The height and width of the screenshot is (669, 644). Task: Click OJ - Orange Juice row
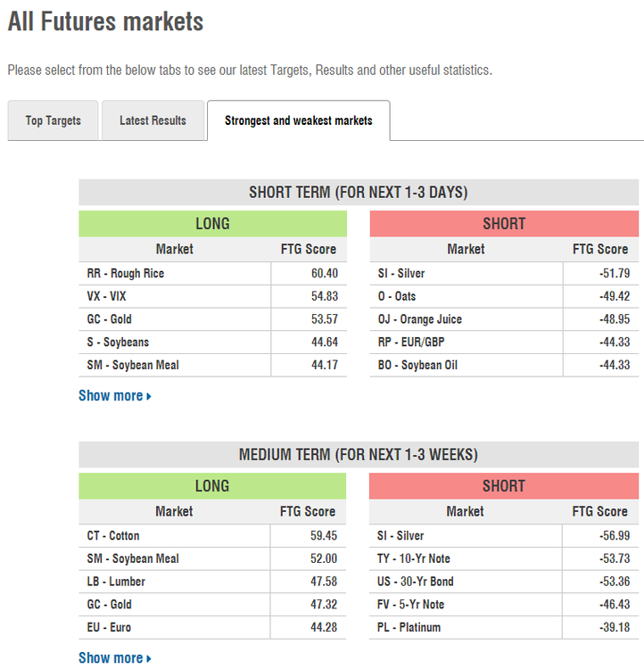coord(504,319)
